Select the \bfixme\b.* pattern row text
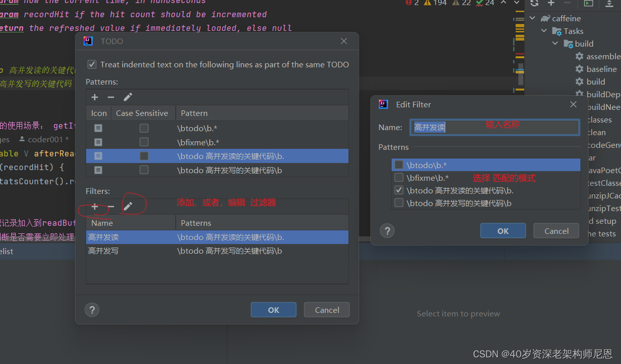 tap(198, 142)
